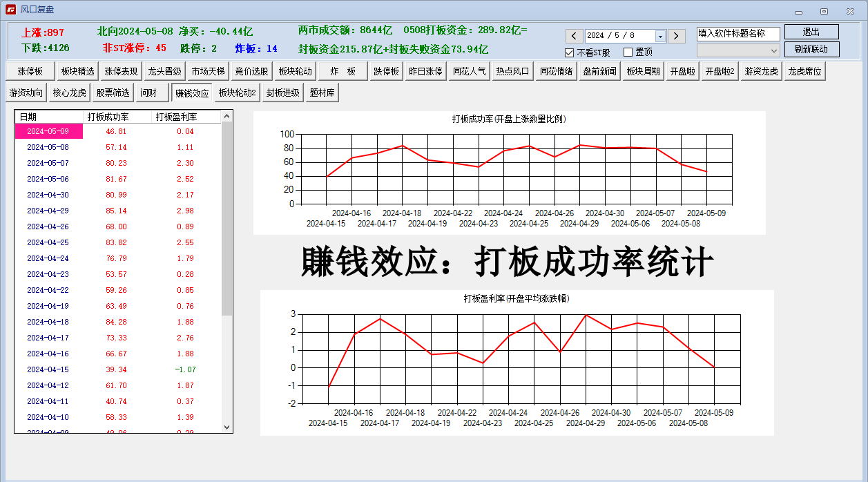
Task: Open the 板块周期 tab
Action: point(643,71)
